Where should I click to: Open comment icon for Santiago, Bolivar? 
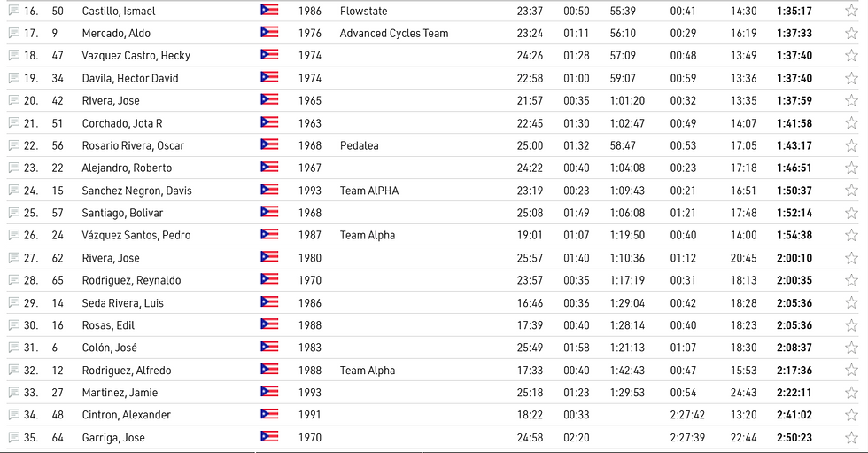(13, 213)
